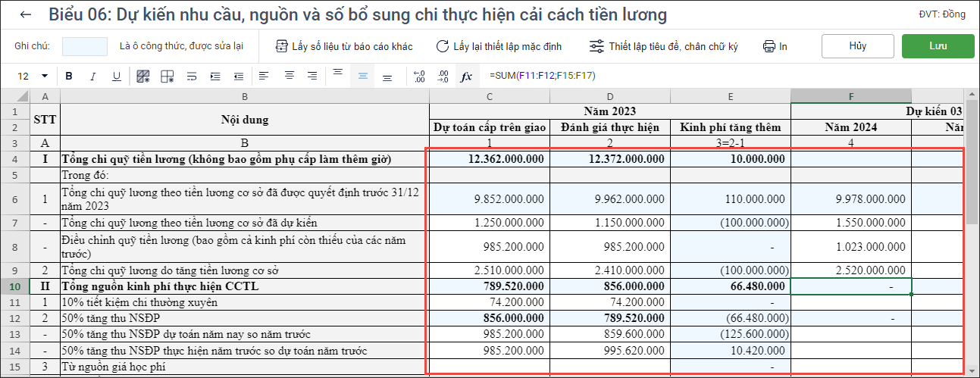Image resolution: width=980 pixels, height=378 pixels.
Task: Open 'Thiết lập tiêu đề, chân chữ ký'
Action: click(663, 46)
